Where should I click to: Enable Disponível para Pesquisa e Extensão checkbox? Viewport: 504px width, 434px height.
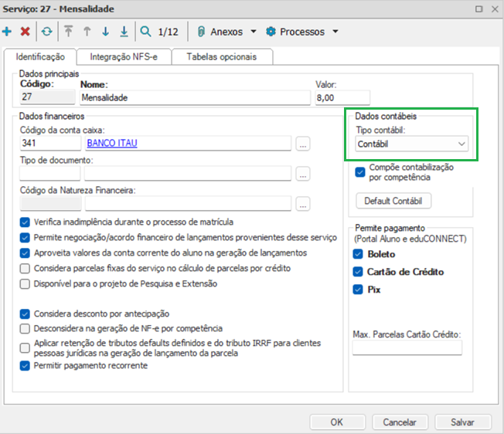pos(25,283)
